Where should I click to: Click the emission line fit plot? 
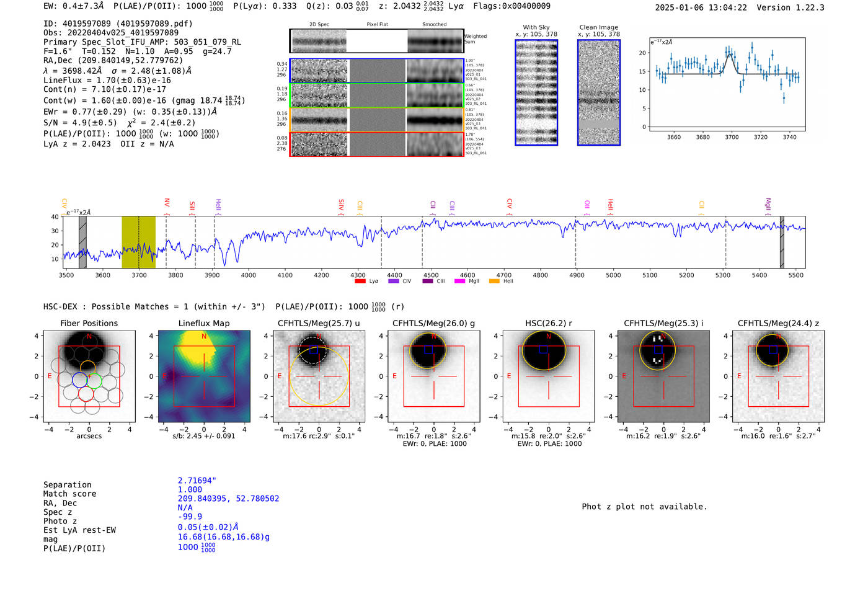coord(727,84)
